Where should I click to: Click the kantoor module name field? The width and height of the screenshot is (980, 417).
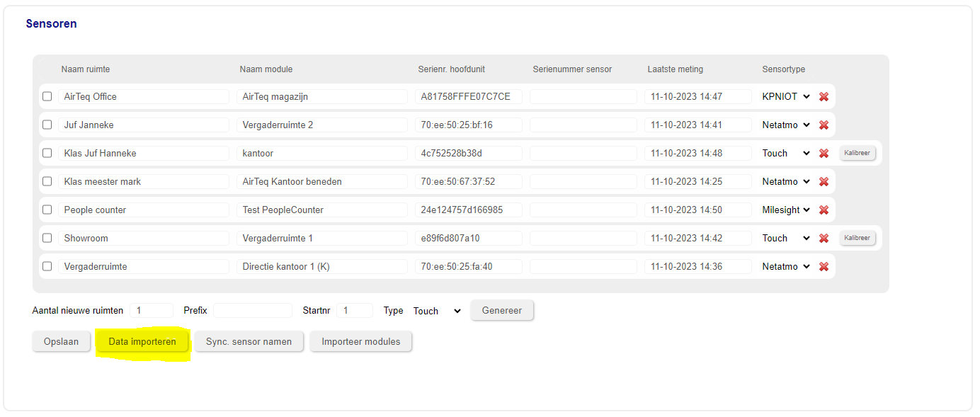[322, 153]
